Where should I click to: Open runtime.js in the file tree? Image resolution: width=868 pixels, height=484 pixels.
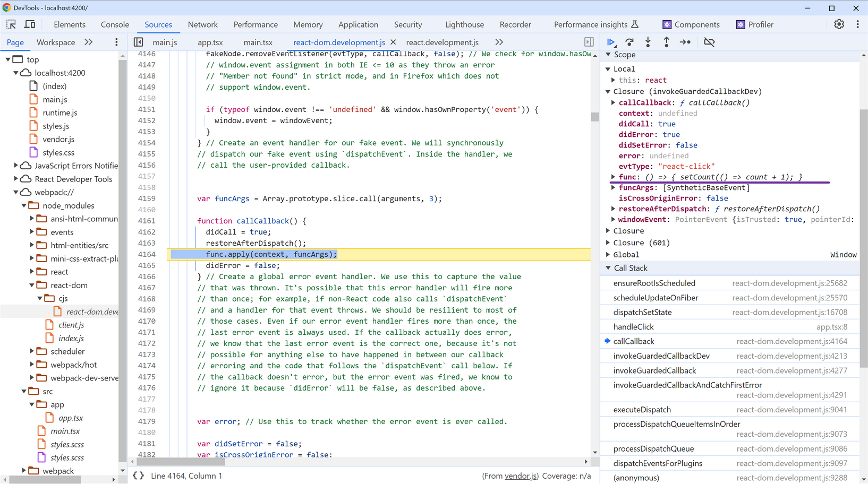[x=60, y=113]
